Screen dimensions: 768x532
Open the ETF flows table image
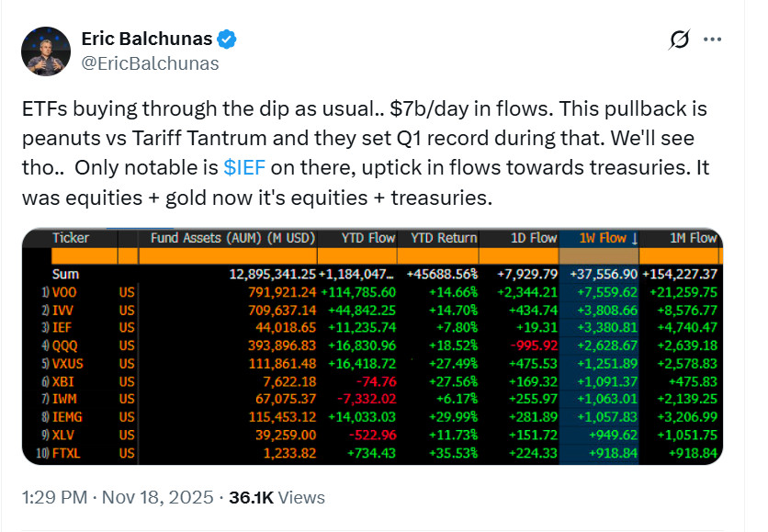point(372,349)
